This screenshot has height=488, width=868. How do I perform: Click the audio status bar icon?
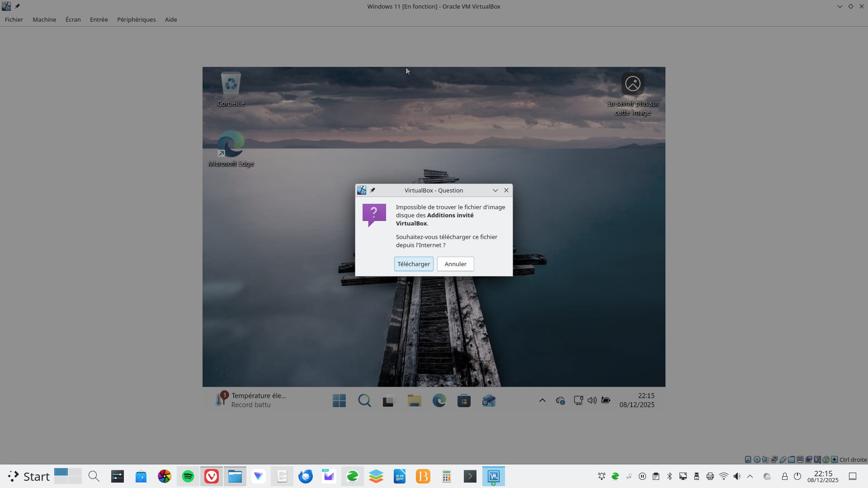click(x=765, y=460)
